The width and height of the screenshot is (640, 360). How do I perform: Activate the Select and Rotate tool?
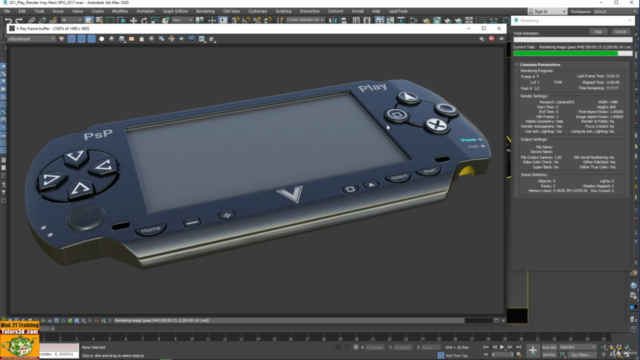pyautogui.click(x=144, y=20)
